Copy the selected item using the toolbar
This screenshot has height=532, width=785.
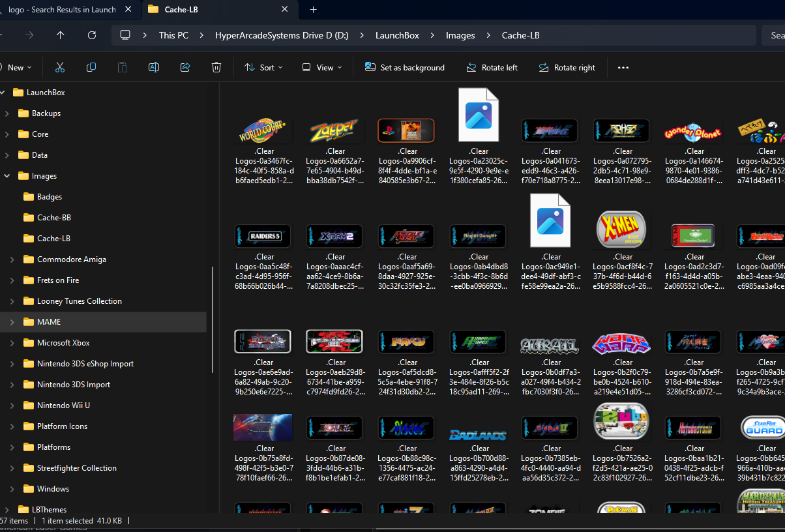tap(91, 67)
